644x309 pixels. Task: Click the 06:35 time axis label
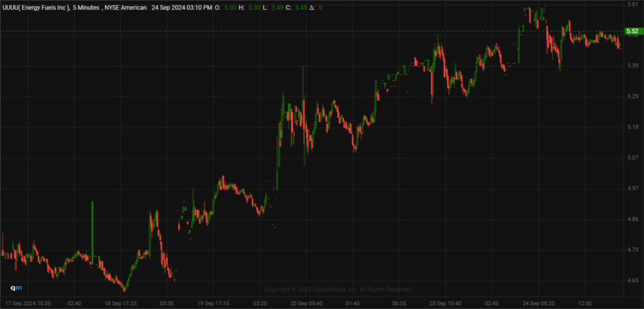[x=399, y=303]
